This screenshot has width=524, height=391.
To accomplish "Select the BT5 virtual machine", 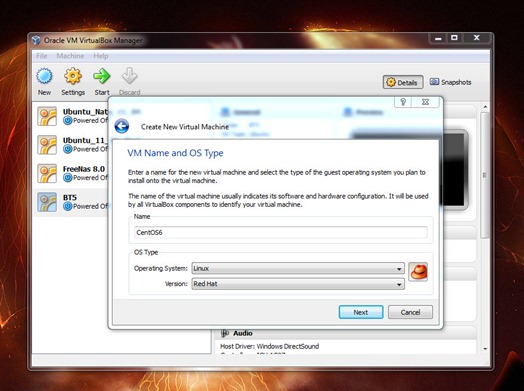I will 71,202.
